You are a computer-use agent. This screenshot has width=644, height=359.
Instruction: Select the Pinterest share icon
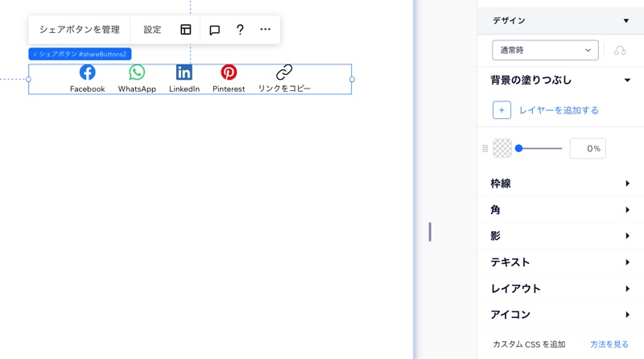pyautogui.click(x=229, y=72)
